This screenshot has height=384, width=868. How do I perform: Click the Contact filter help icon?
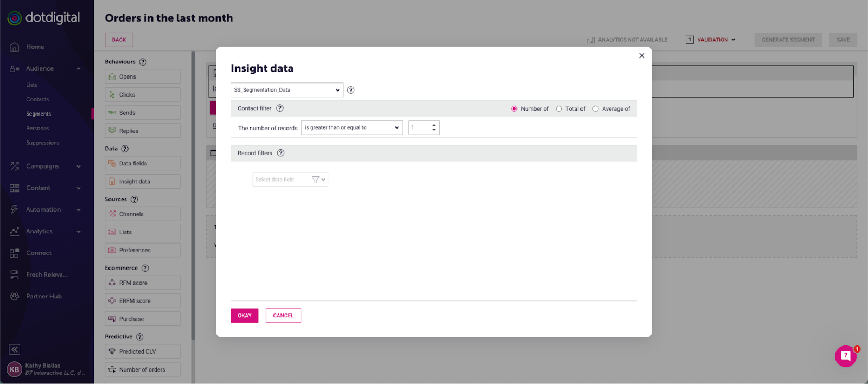[x=280, y=108]
